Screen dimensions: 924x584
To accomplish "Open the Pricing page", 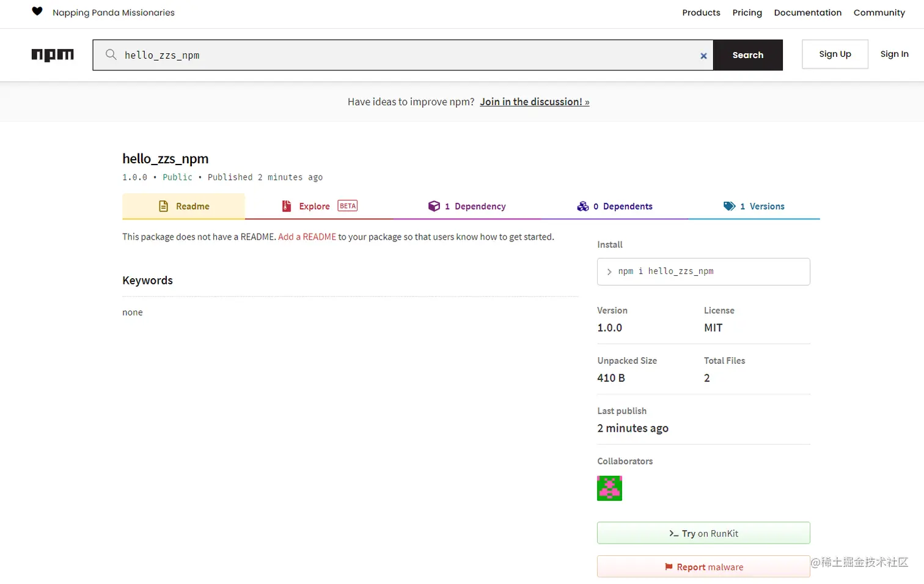I will (747, 12).
